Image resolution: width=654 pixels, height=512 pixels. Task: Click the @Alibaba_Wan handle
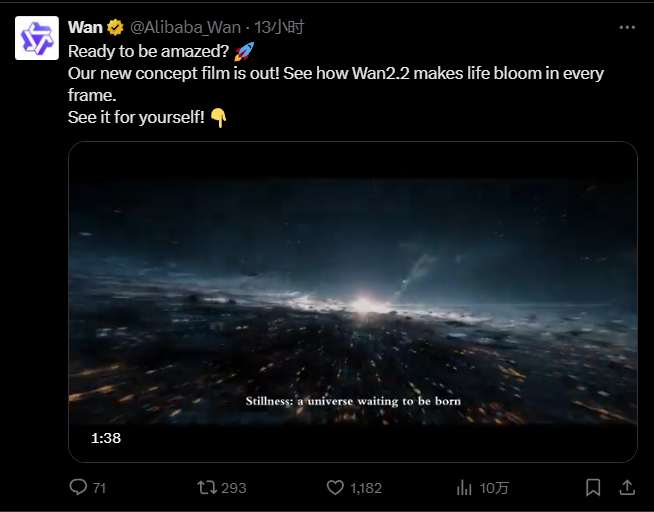click(185, 27)
